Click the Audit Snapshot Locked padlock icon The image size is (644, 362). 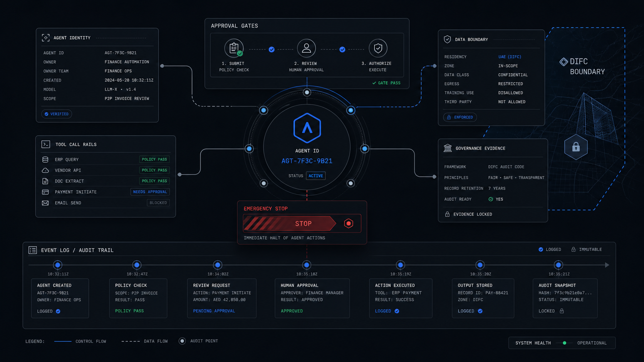[562, 311]
